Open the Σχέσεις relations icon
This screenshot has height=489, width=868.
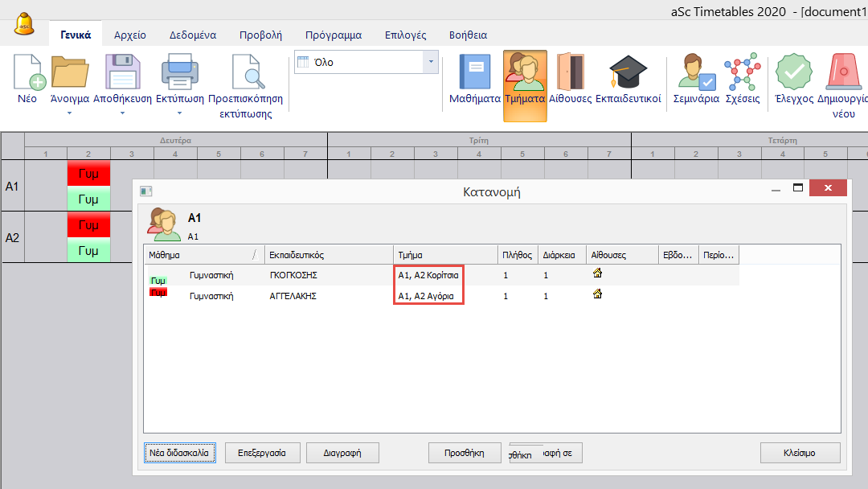(x=742, y=74)
